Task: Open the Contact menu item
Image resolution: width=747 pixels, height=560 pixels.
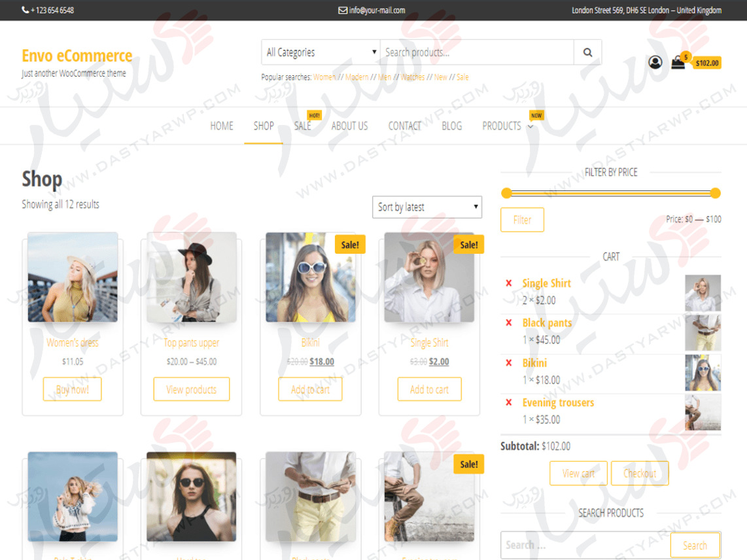Action: tap(404, 126)
